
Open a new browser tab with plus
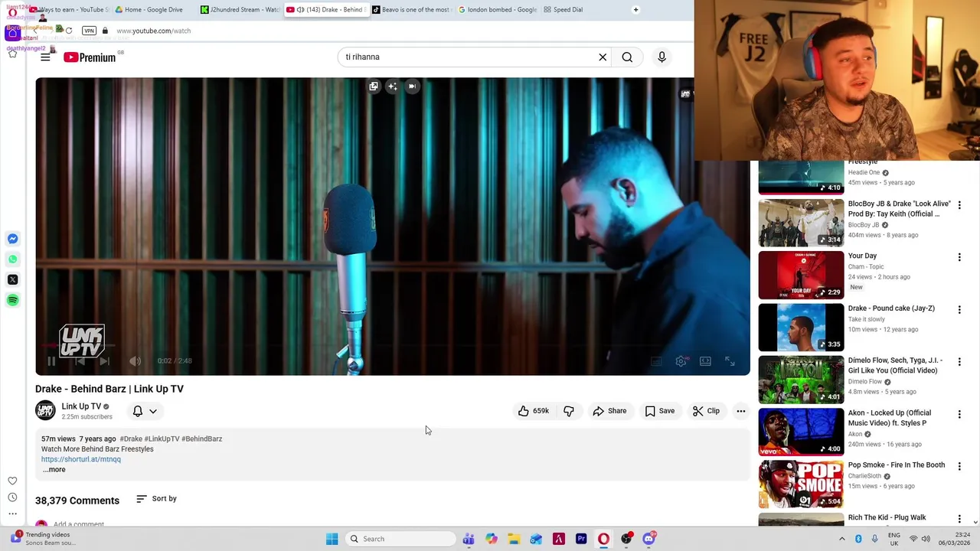(x=635, y=10)
